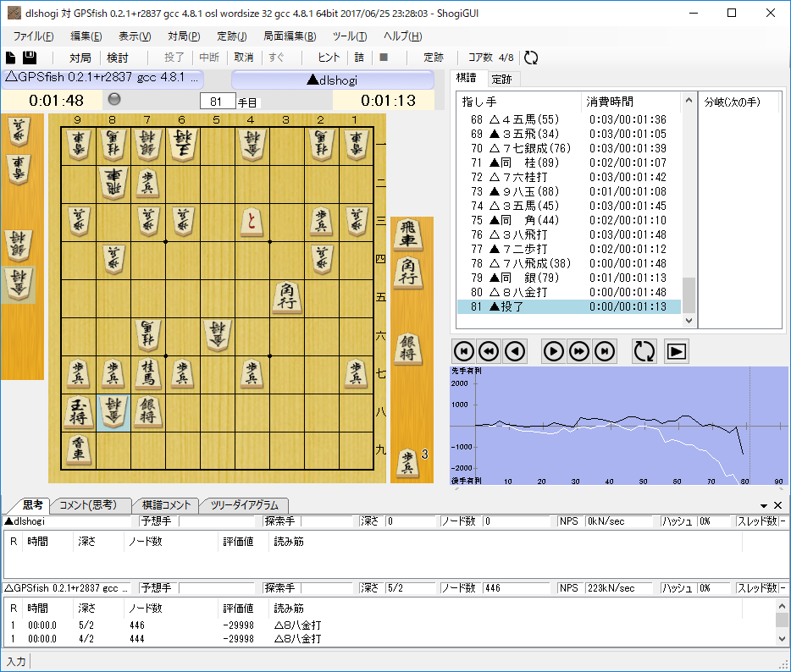The width and height of the screenshot is (791, 672).
Task: Click the 消費時間 column header
Action: [630, 102]
